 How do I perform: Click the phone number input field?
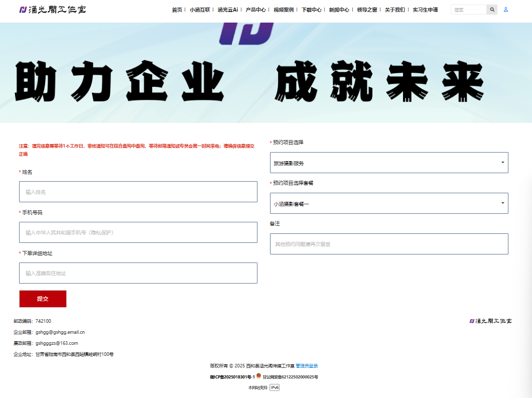(x=138, y=232)
